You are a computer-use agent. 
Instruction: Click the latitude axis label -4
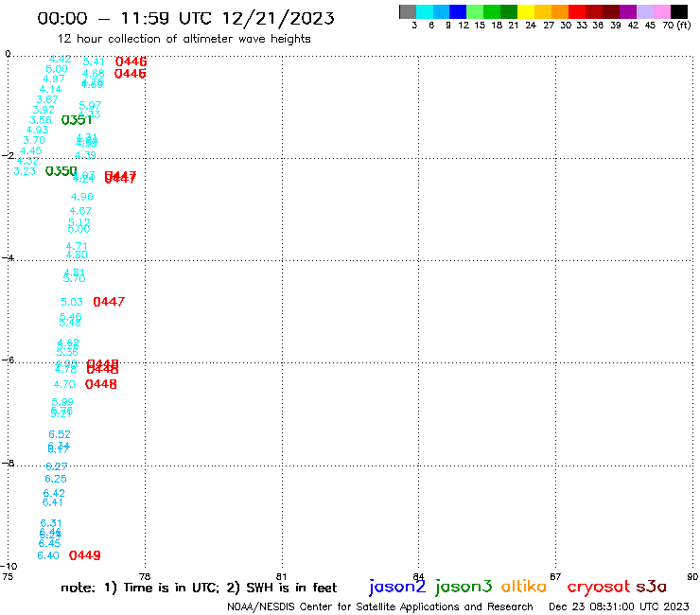[8, 258]
